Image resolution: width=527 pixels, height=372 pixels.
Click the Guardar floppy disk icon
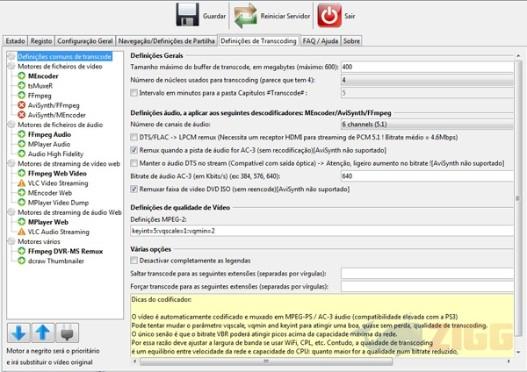pos(188,15)
